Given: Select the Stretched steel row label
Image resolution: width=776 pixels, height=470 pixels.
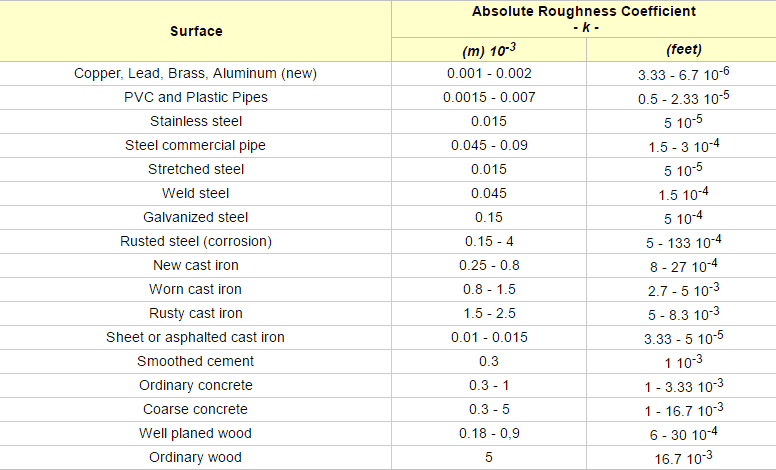Looking at the screenshot, I should pyautogui.click(x=195, y=170).
